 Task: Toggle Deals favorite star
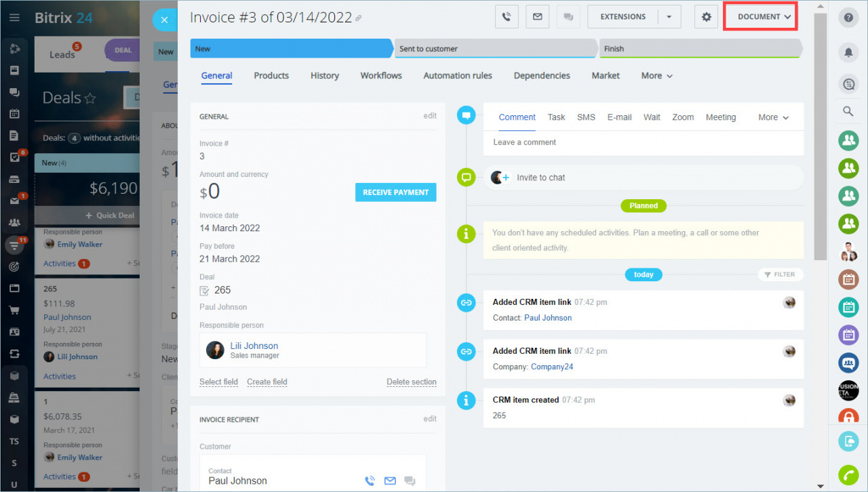click(x=90, y=98)
